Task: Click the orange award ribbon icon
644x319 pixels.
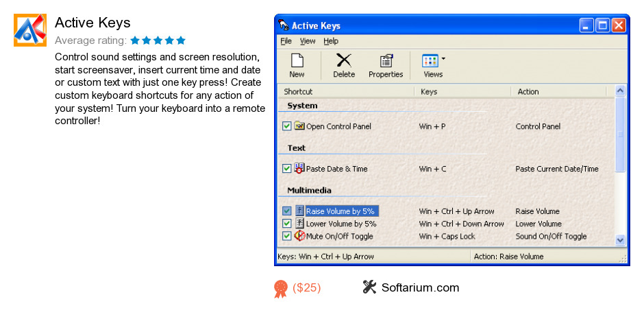Action: [280, 289]
